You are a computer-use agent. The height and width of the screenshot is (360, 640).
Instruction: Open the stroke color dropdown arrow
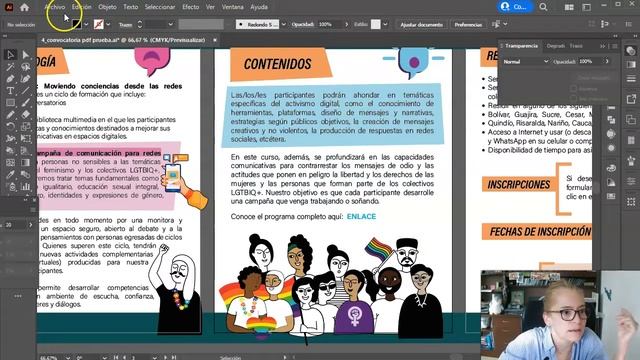(x=108, y=24)
